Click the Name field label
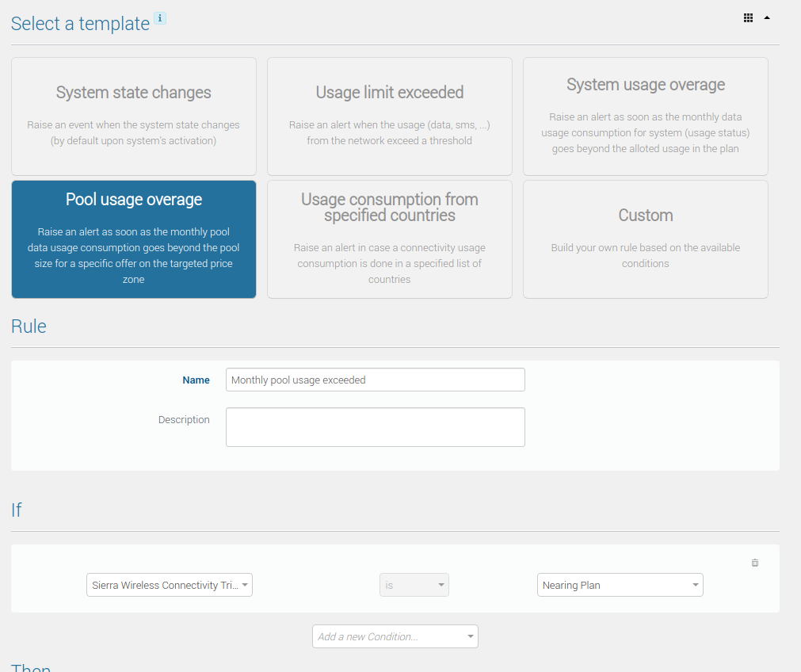The image size is (801, 672). coord(196,380)
